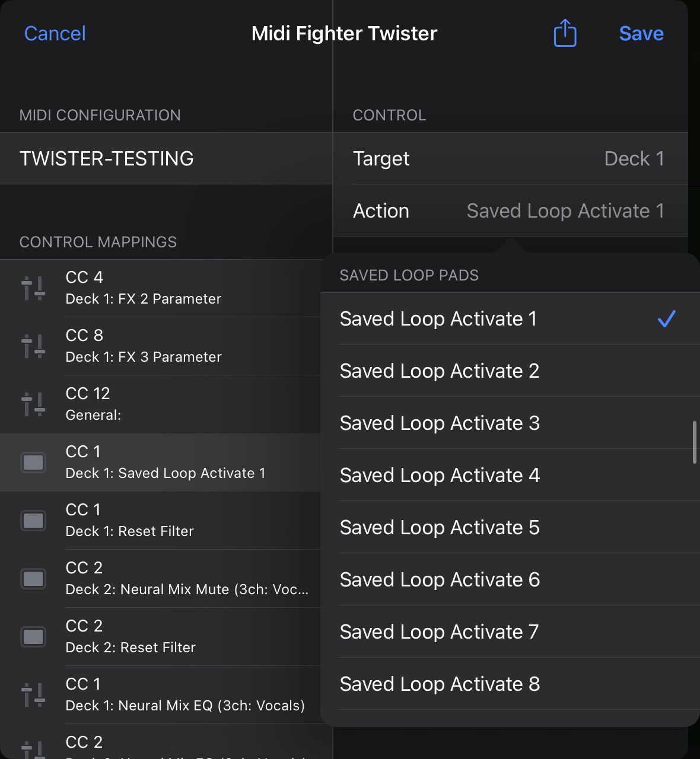Open the Target Deck 1 selector

(x=509, y=159)
